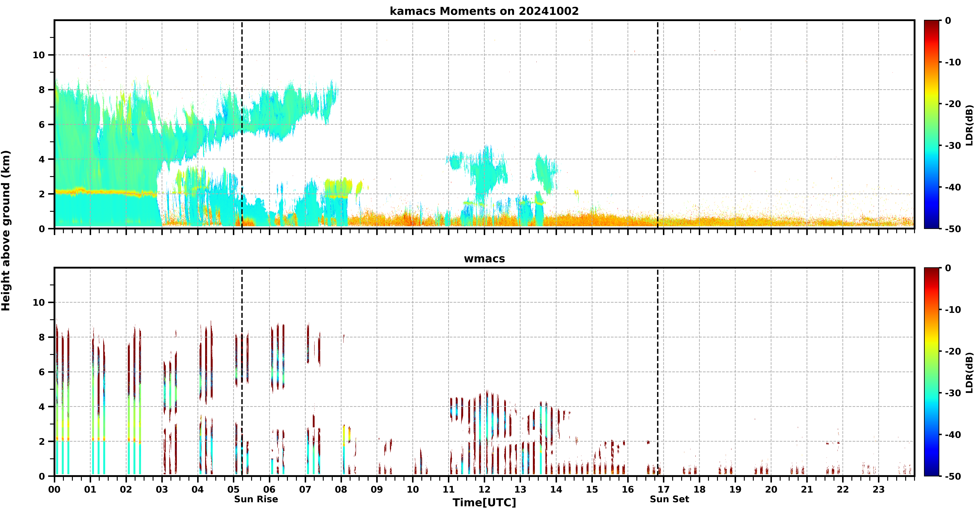Image resolution: width=980 pixels, height=515 pixels.
Task: Click the 12 hour tick label
Action: (484, 489)
